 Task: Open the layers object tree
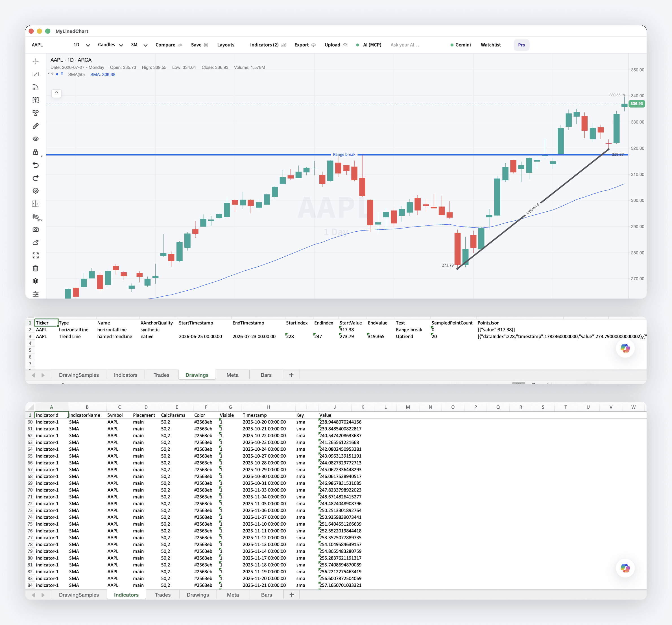pos(36,281)
